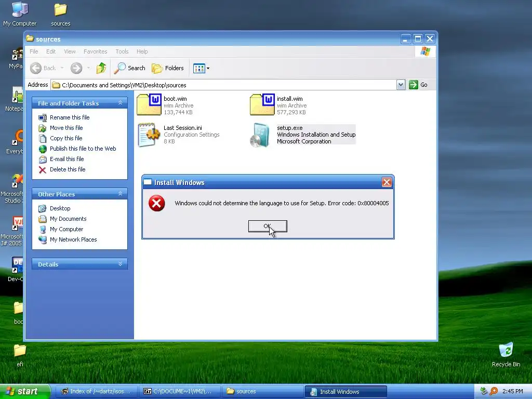The width and height of the screenshot is (532, 399).
Task: Collapse the Other Places panel
Action: 120,194
